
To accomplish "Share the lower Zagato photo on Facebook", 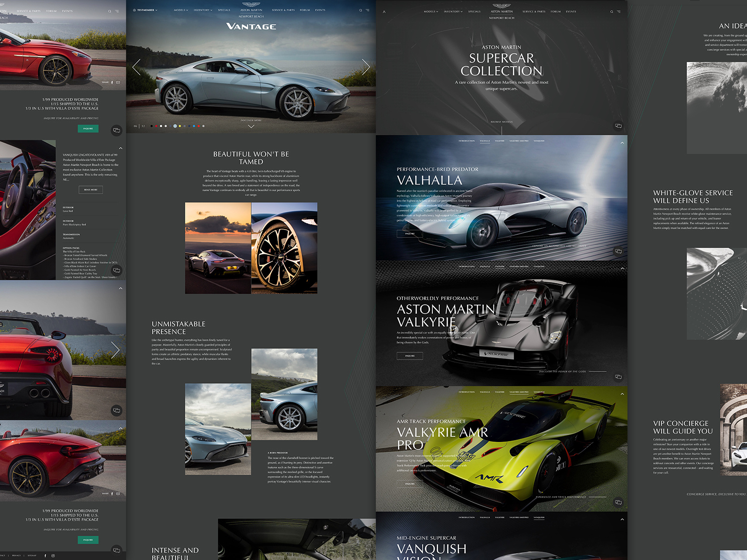I will 112,494.
